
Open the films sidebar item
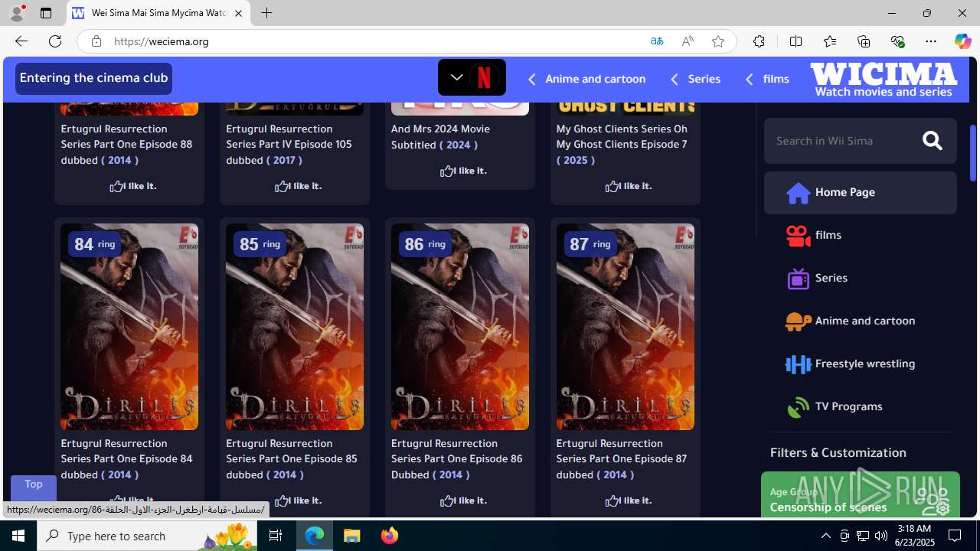pos(860,235)
